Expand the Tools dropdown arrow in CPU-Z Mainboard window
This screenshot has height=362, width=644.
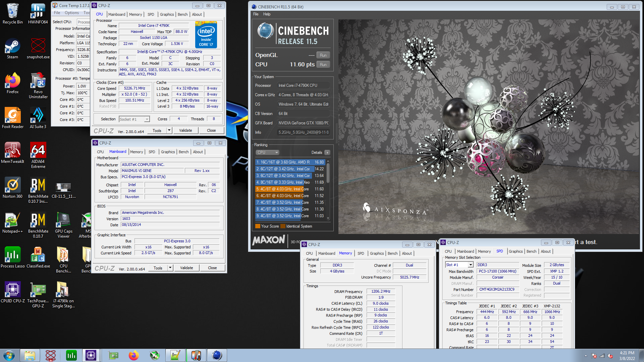[170, 268]
